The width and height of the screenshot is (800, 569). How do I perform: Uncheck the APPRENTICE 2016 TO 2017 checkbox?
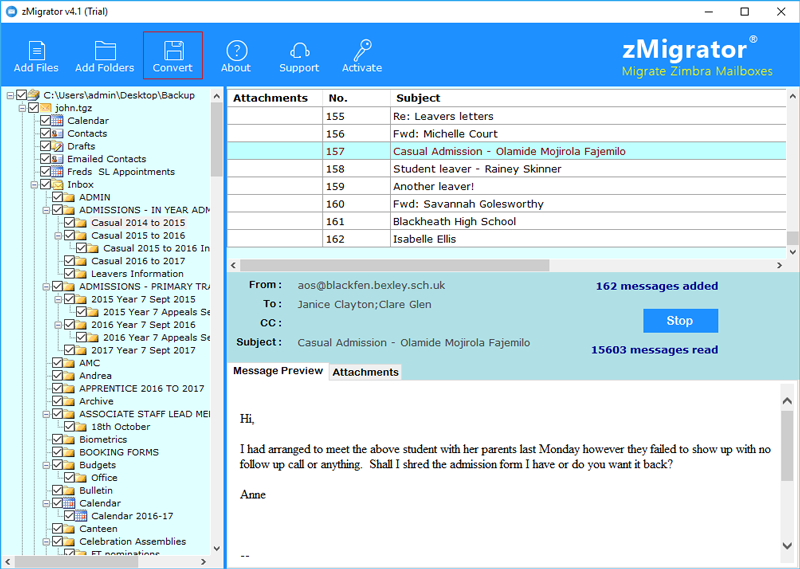click(x=57, y=388)
